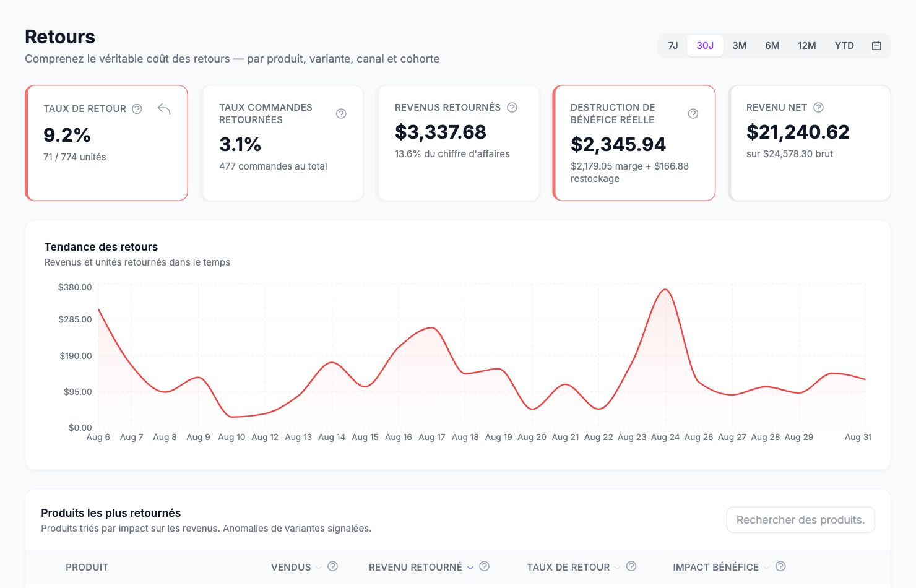This screenshot has height=588, width=916.
Task: Show help for Destruction de bénéfice réelle
Action: (x=693, y=114)
